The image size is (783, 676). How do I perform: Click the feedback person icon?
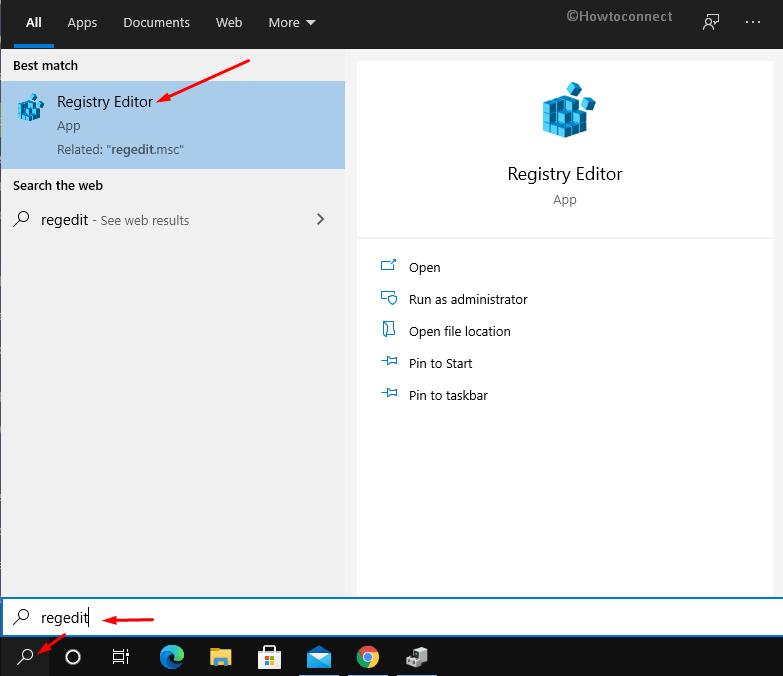711,22
